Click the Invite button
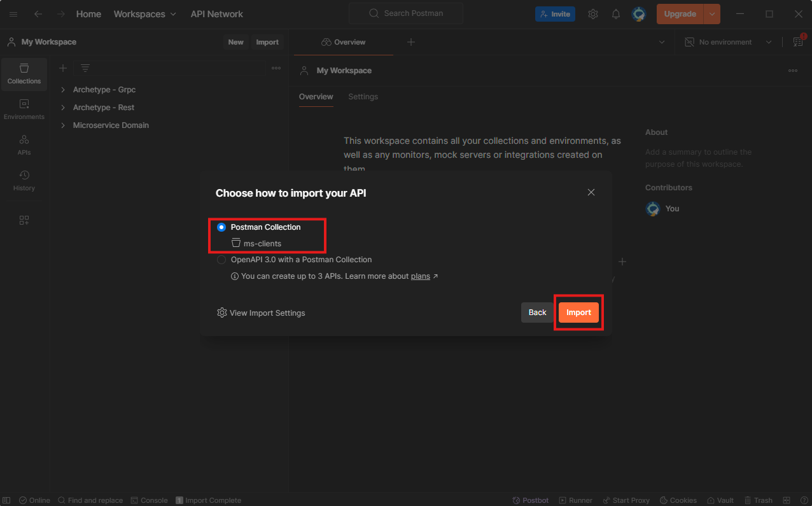812x506 pixels. pos(555,14)
